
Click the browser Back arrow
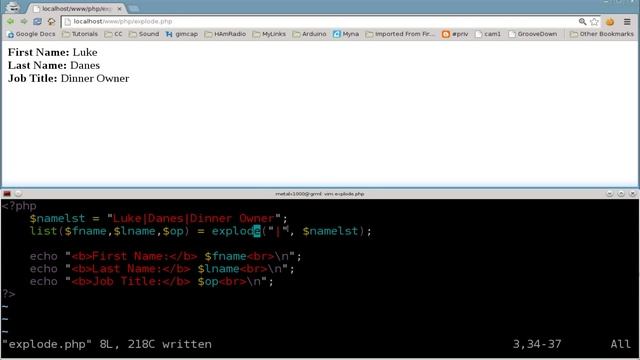(x=10, y=21)
